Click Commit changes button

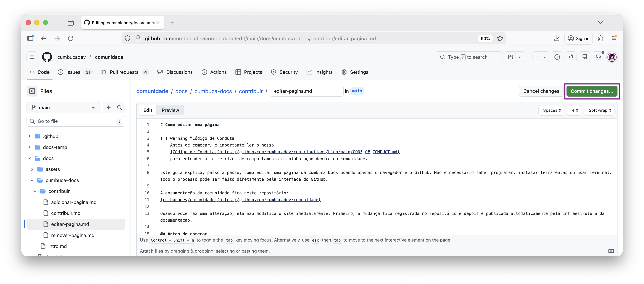pyautogui.click(x=592, y=91)
